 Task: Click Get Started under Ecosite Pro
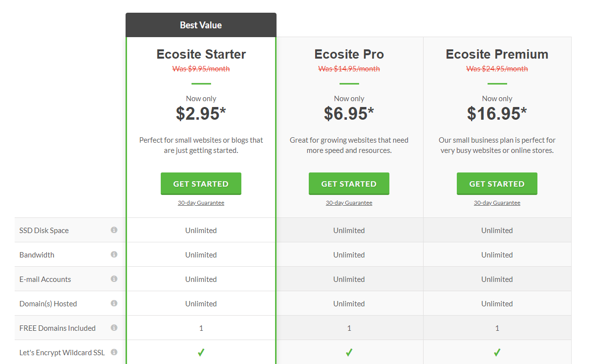[349, 184]
